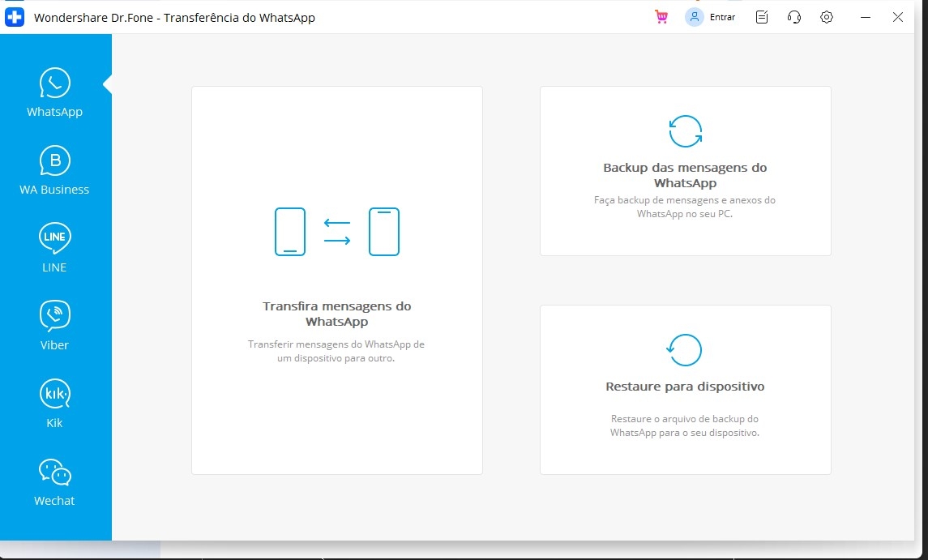
Task: Open the headset support icon
Action: pyautogui.click(x=794, y=17)
